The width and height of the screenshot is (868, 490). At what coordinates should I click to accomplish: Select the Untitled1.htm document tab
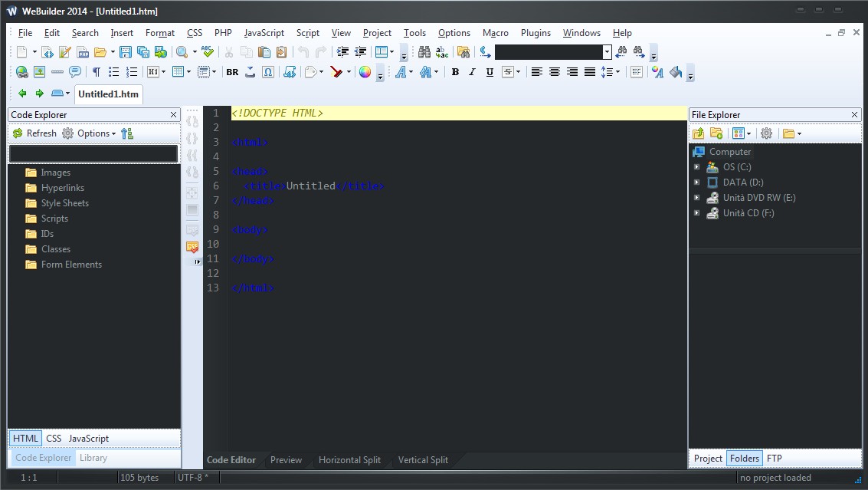click(x=109, y=94)
